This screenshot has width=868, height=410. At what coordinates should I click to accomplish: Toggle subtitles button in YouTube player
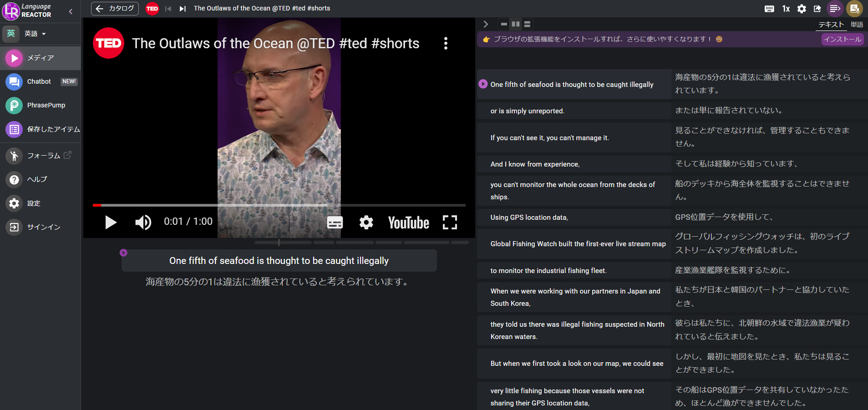pyautogui.click(x=335, y=222)
